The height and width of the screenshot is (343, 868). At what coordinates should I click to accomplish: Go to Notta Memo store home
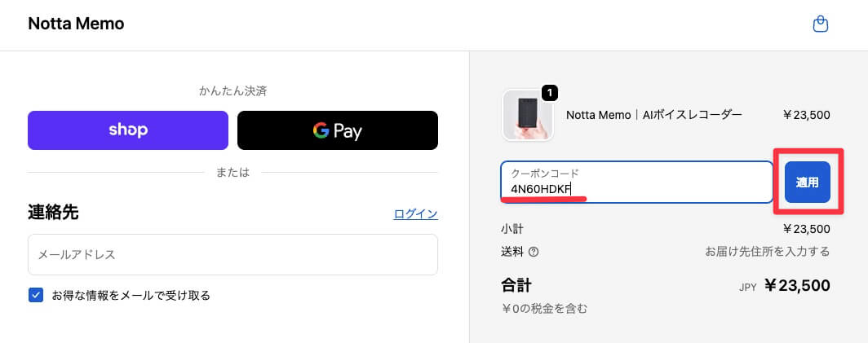[76, 24]
